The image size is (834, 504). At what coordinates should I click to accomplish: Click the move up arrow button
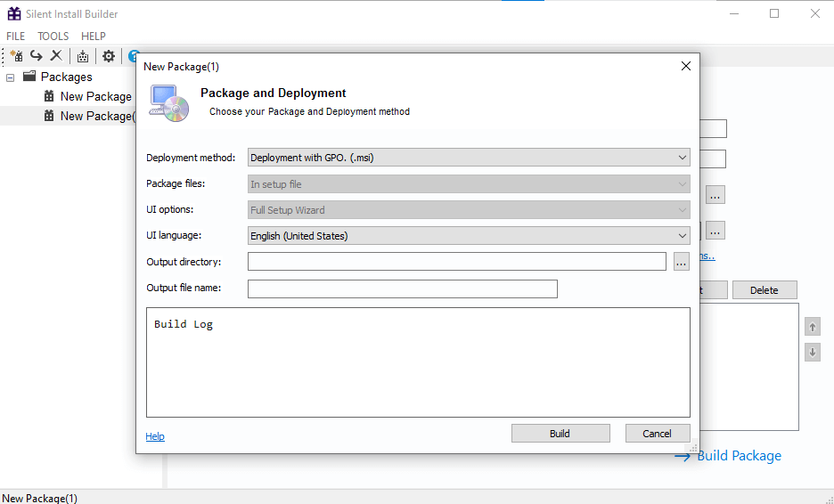[813, 327]
